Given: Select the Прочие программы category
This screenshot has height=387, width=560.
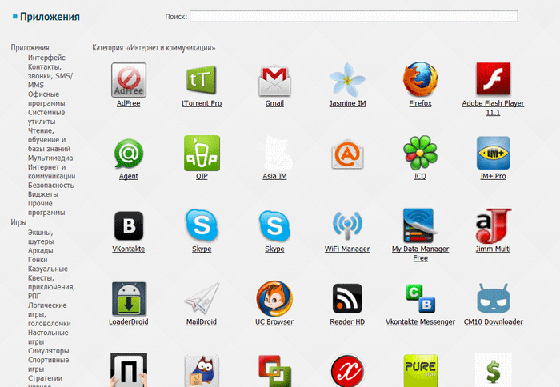Looking at the screenshot, I should [46, 208].
